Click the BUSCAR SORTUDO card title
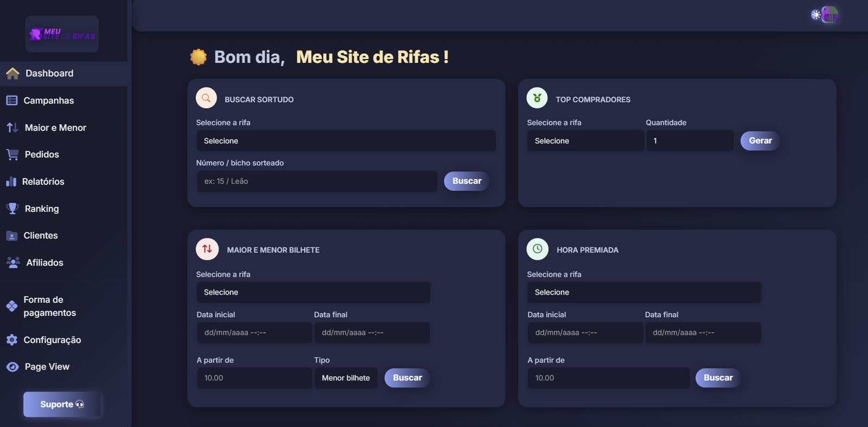868x427 pixels. point(259,100)
